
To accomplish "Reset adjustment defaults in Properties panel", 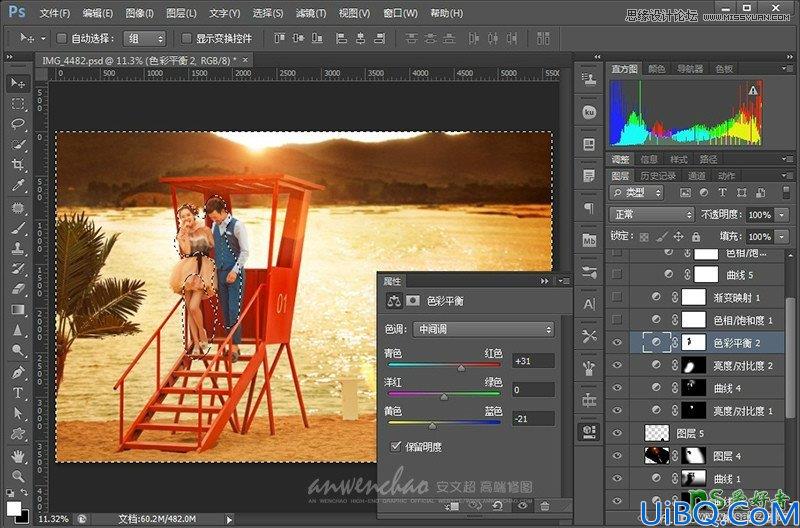I will point(497,506).
